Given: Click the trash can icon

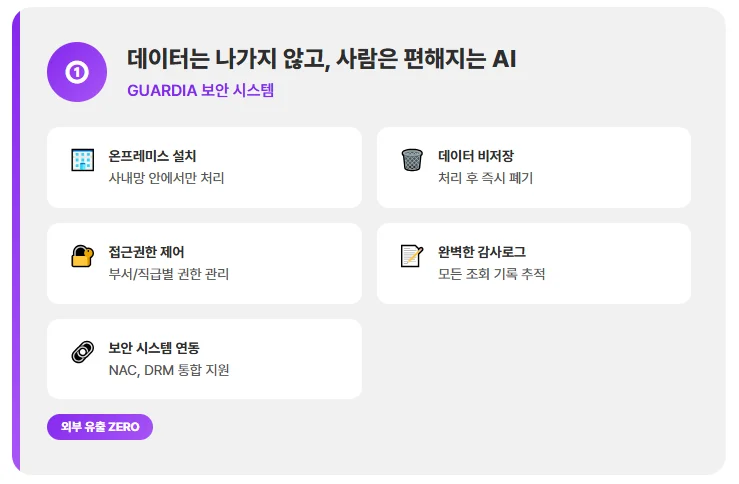Looking at the screenshot, I should (x=412, y=160).
